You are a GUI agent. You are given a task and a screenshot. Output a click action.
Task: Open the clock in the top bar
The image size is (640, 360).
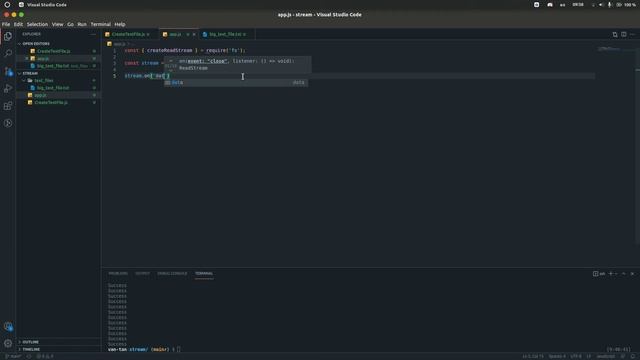578,5
